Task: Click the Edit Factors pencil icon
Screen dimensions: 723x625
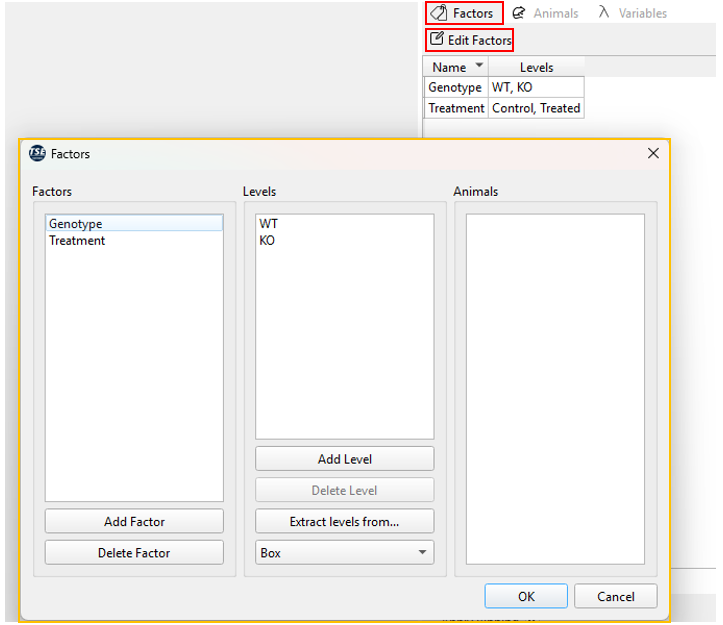Action: pos(437,40)
